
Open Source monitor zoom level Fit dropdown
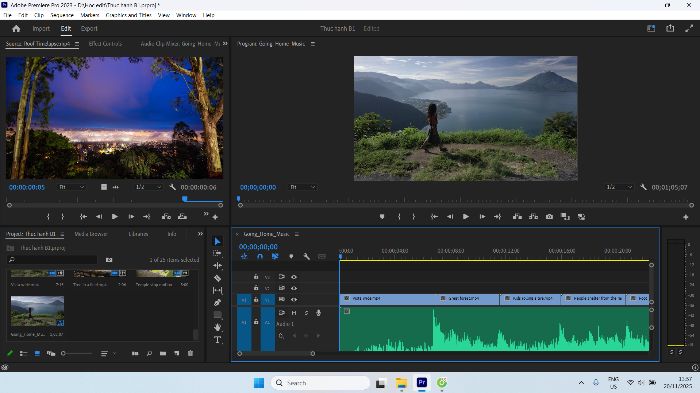tap(72, 187)
